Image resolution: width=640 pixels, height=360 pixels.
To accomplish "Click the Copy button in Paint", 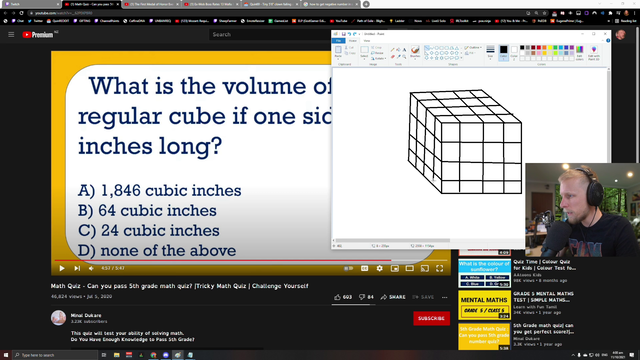I will [x=350, y=53].
